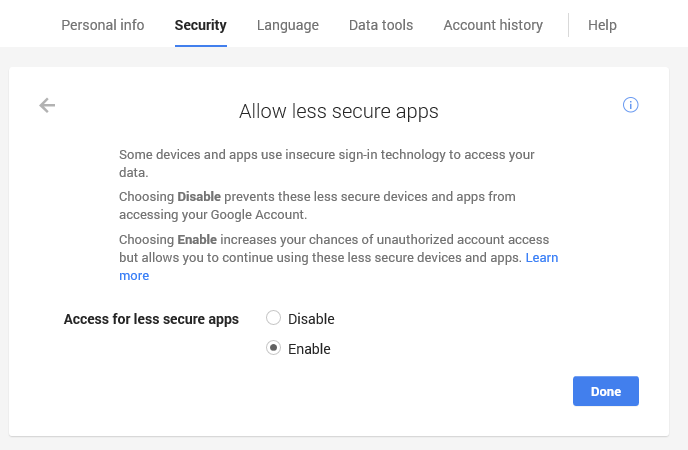The height and width of the screenshot is (450, 688).
Task: Click bold Enable word in description paragraph
Action: pos(197,239)
